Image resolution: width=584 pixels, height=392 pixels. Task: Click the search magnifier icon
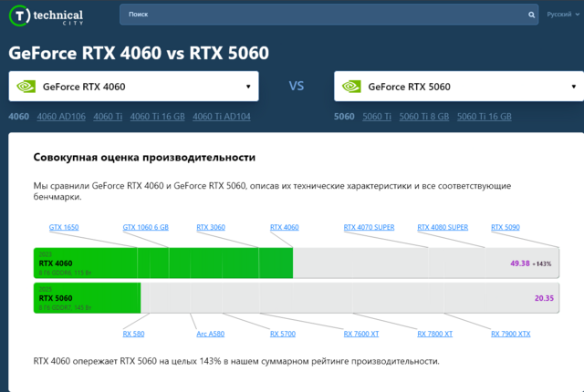[533, 15]
